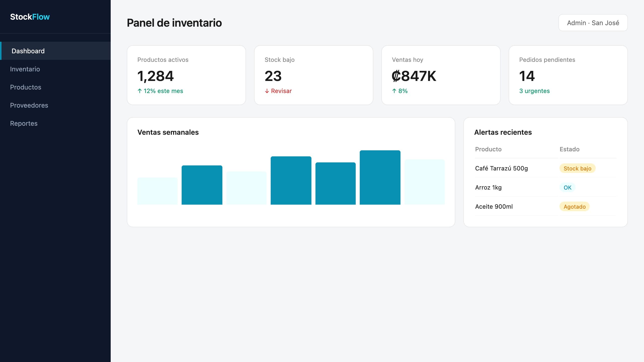Click the fourth bar in weekly chart
The image size is (644, 362).
291,180
